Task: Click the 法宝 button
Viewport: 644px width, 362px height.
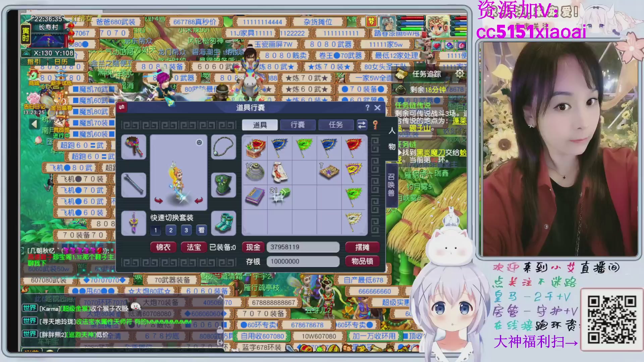Action: click(x=194, y=247)
